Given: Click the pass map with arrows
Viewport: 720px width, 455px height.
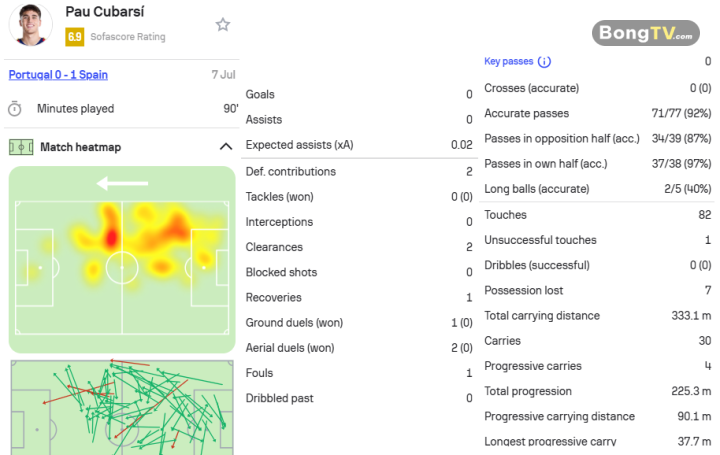Looking at the screenshot, I should (122, 407).
